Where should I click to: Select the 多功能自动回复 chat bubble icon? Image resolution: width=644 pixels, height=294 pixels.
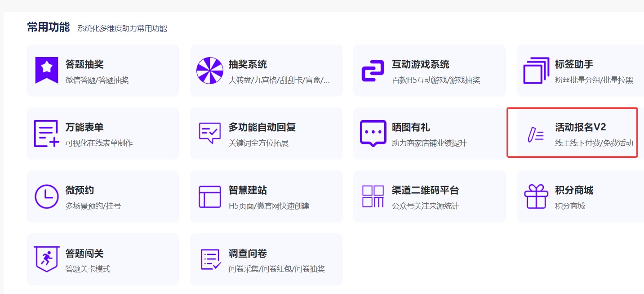tap(210, 134)
